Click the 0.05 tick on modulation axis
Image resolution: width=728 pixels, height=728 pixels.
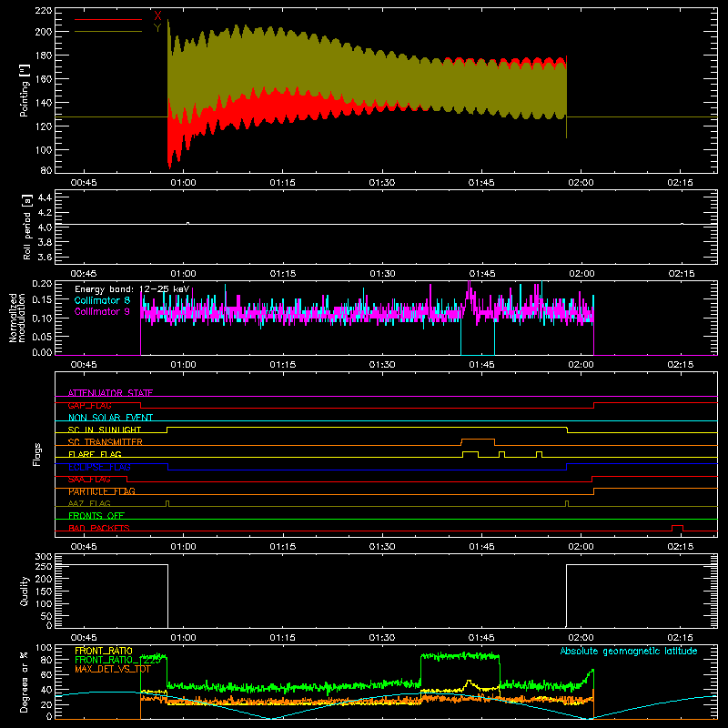[42, 336]
